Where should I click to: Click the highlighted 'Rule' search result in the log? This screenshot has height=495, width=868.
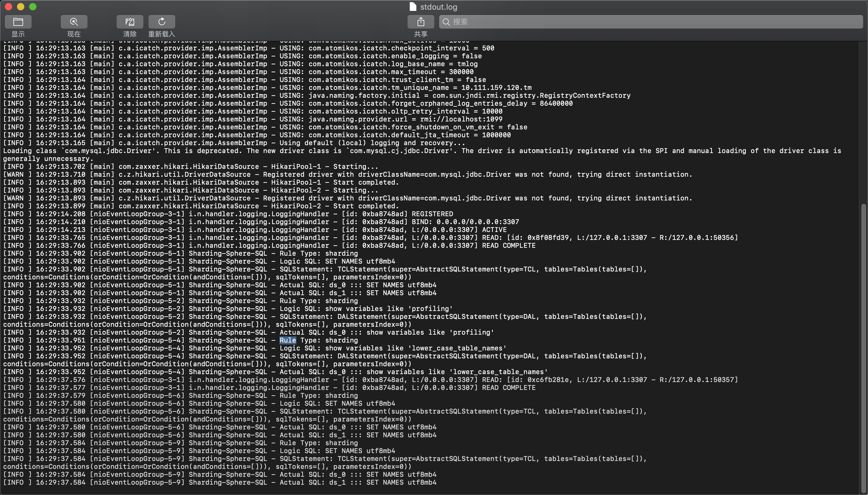[x=287, y=340]
